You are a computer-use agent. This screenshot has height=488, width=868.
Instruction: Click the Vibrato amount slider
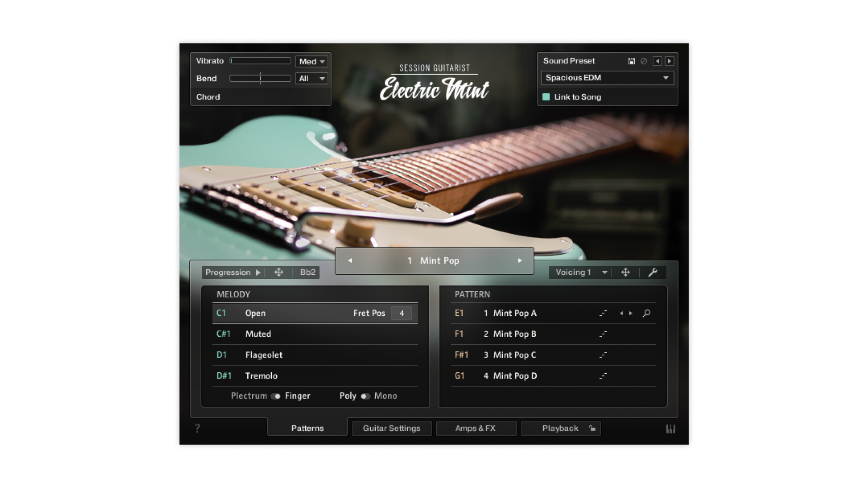pyautogui.click(x=260, y=61)
